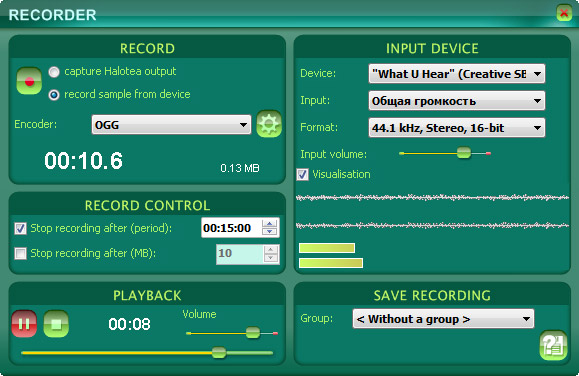The width and height of the screenshot is (579, 376).
Task: Uncheck the Visualisation checkbox
Action: click(302, 174)
